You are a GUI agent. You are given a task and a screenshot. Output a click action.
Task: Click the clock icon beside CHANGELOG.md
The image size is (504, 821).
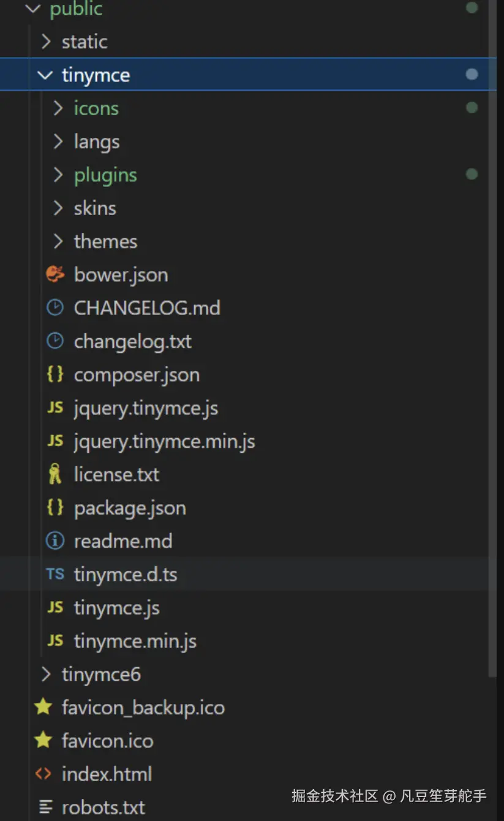click(55, 308)
